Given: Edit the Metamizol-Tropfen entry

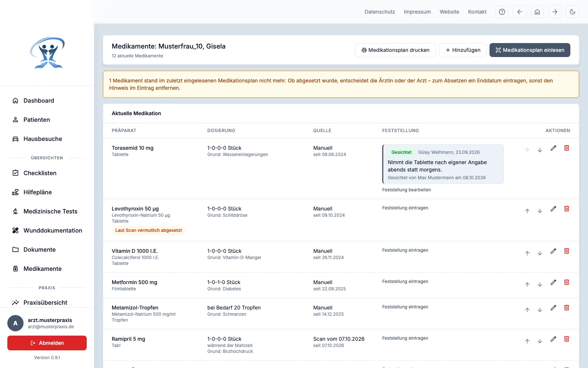Looking at the screenshot, I should 553,308.
